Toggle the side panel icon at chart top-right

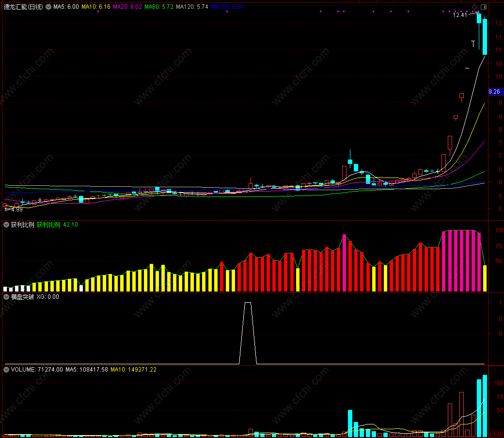pyautogui.click(x=484, y=7)
